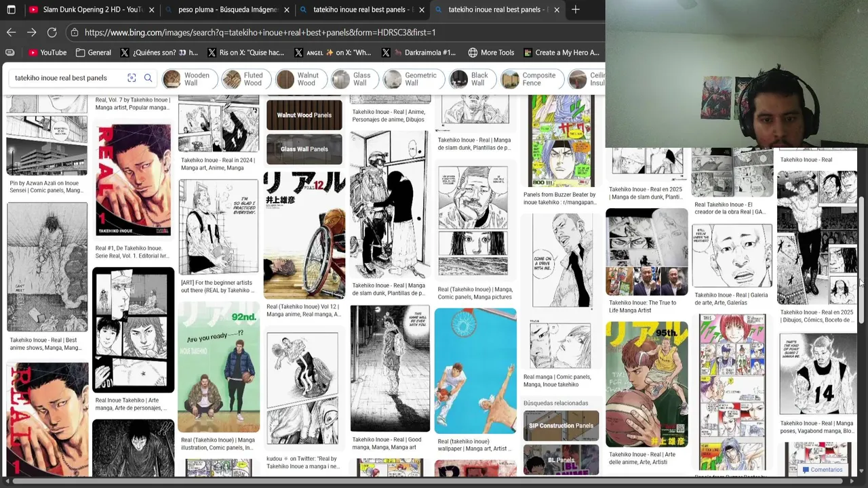Open Walnut Wood Panels related search
Screen dimensions: 868x488
pos(304,115)
